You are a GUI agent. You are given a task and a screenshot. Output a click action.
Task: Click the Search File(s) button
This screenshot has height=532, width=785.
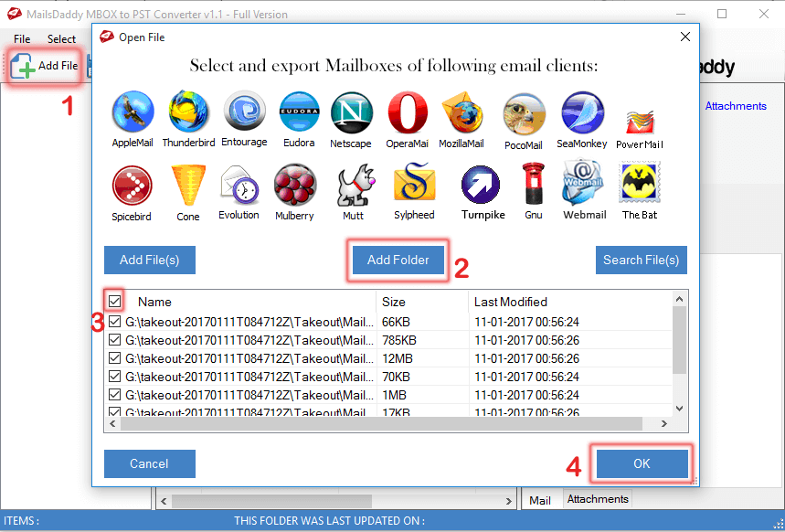coord(642,260)
